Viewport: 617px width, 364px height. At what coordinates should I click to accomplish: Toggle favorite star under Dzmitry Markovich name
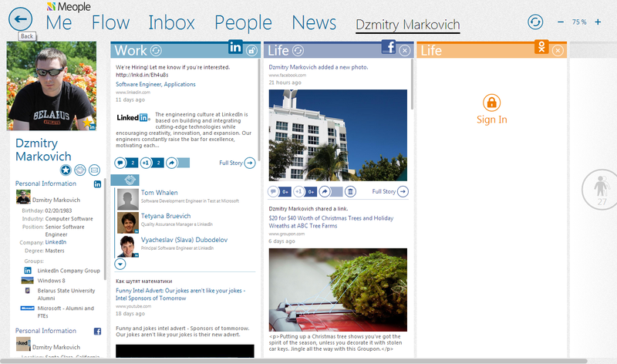pyautogui.click(x=66, y=170)
